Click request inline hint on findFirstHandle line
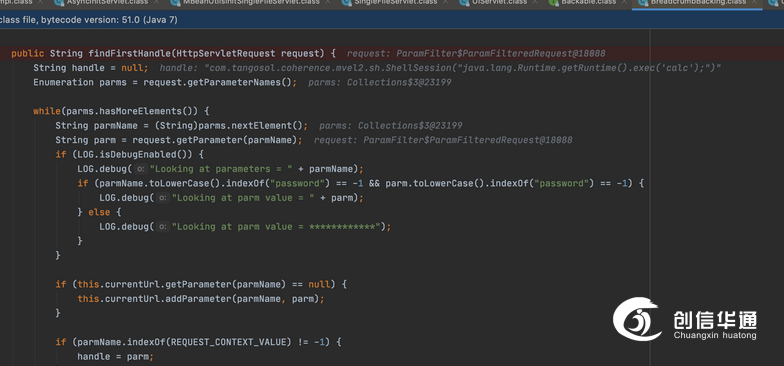Image resolution: width=784 pixels, height=366 pixels. (476, 54)
